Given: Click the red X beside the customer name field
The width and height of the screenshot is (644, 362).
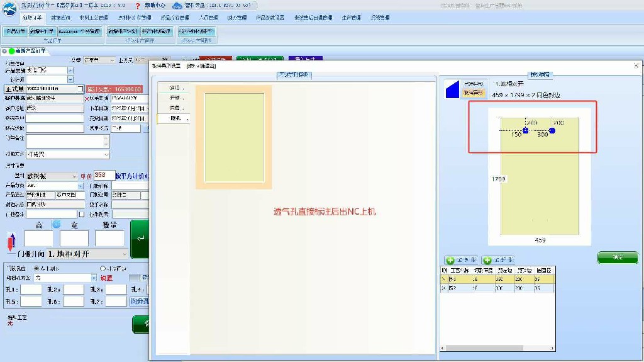Looking at the screenshot, I should tap(87, 99).
